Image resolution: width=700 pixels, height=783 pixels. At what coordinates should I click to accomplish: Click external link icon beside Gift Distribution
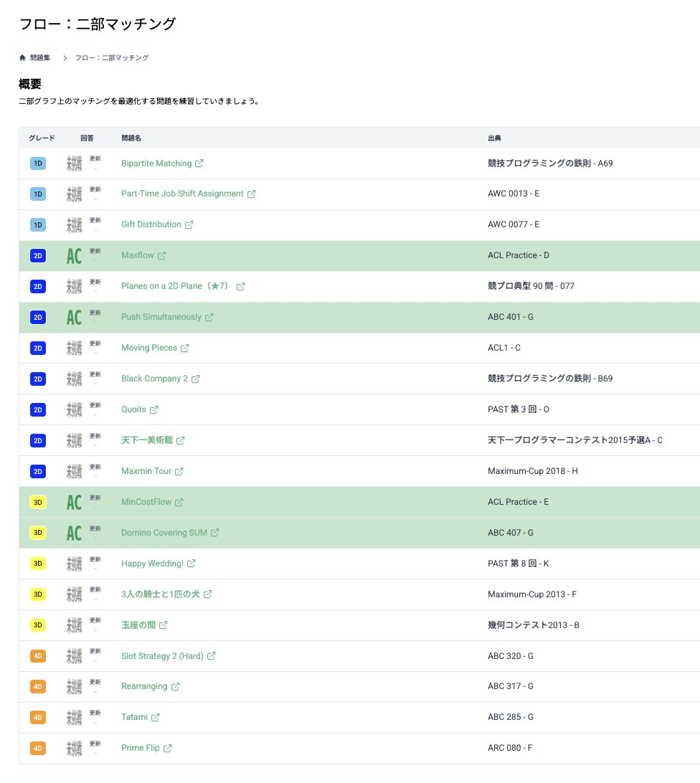coord(189,224)
